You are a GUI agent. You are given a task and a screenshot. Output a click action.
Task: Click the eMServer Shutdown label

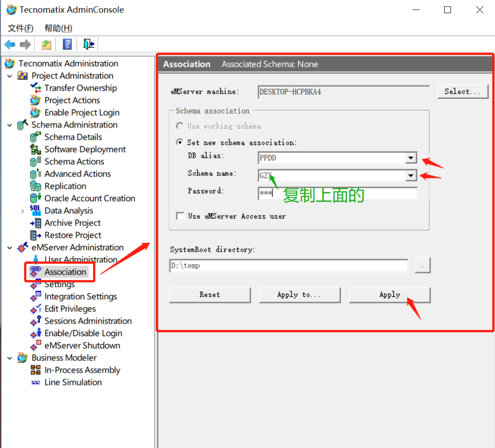tap(82, 345)
